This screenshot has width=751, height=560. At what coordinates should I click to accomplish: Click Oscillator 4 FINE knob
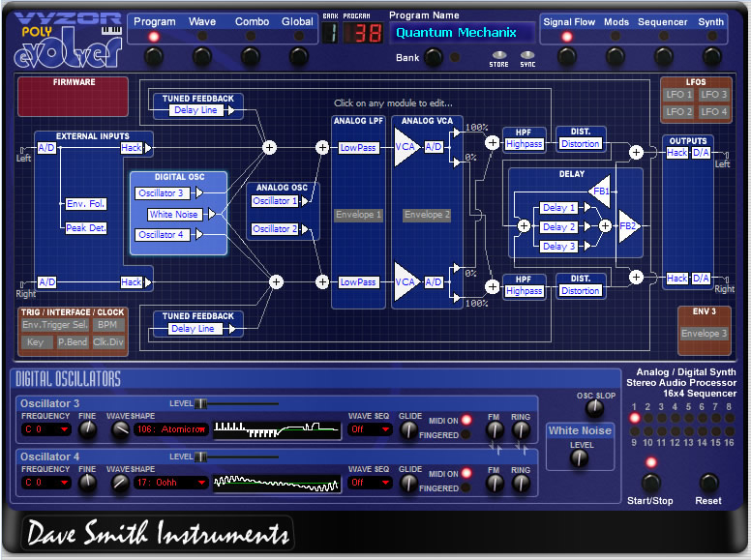click(87, 483)
